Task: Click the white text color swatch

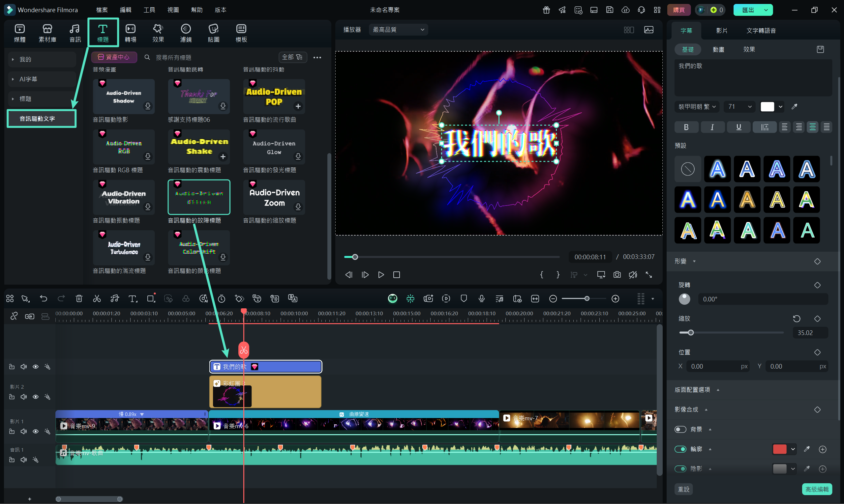Action: 767,107
